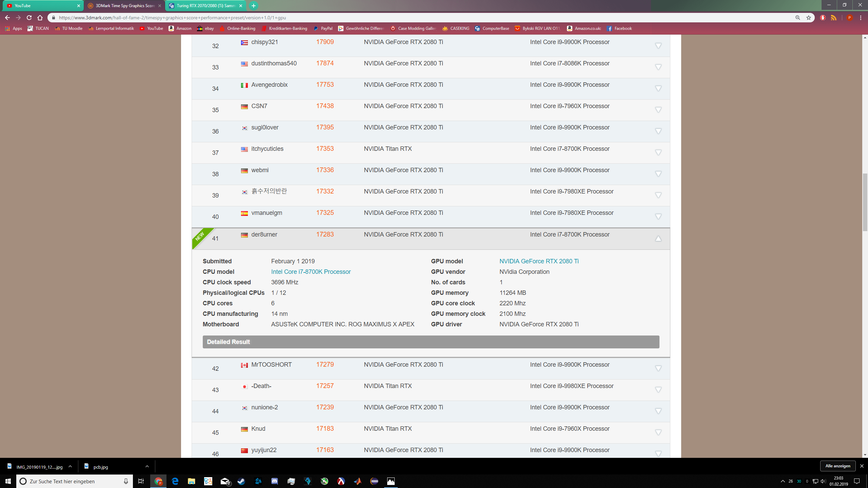Open the RSS feed extension icon
This screenshot has height=488, width=868.
pyautogui.click(x=834, y=18)
